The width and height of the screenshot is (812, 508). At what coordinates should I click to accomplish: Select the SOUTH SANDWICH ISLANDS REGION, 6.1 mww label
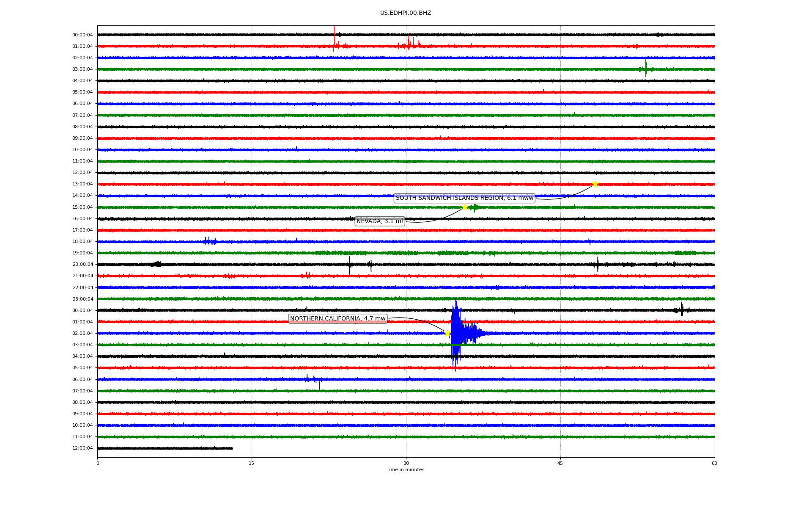click(464, 198)
